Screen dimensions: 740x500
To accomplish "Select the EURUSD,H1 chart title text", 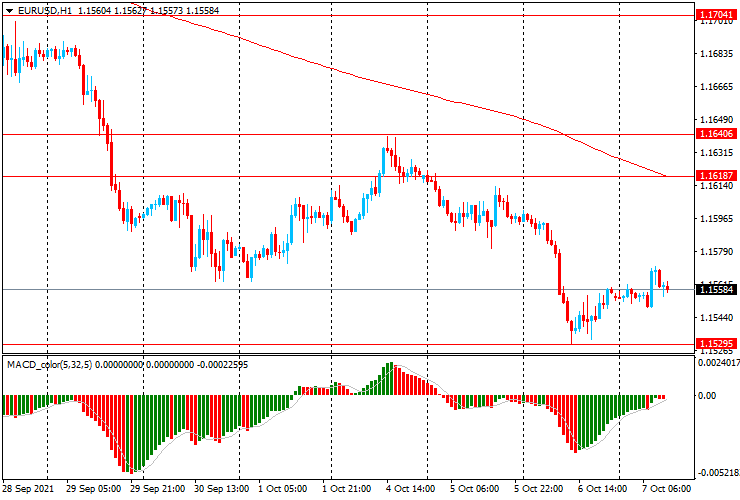I will pos(45,10).
